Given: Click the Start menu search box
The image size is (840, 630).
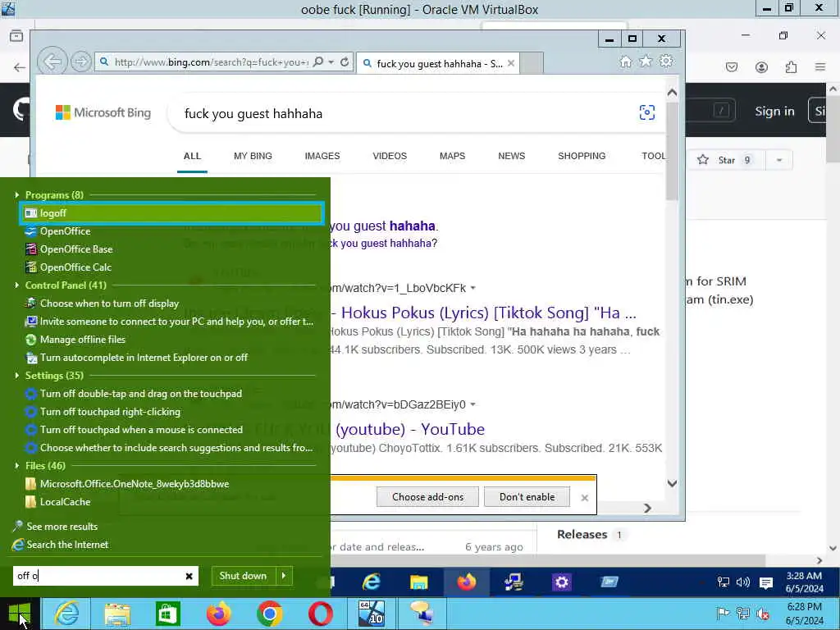Looking at the screenshot, I should coord(99,576).
